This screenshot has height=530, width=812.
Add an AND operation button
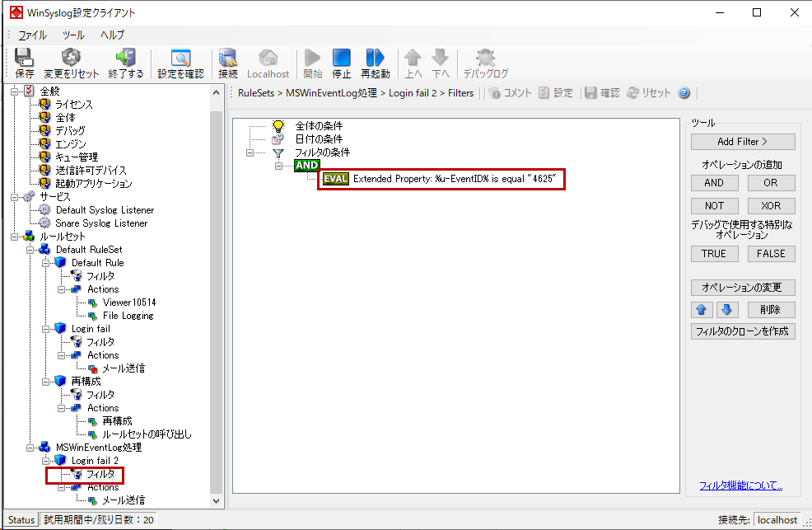pos(714,182)
